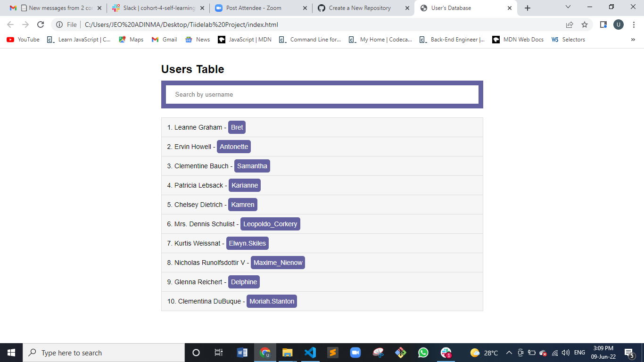Launch Visual Studio Code from the taskbar

pyautogui.click(x=310, y=352)
